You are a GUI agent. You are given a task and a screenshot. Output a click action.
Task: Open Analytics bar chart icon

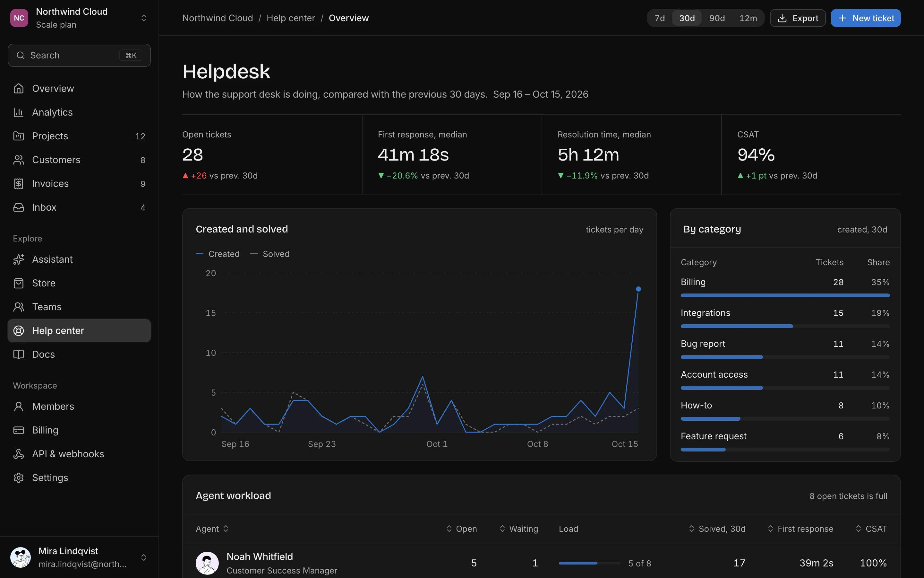click(x=18, y=112)
